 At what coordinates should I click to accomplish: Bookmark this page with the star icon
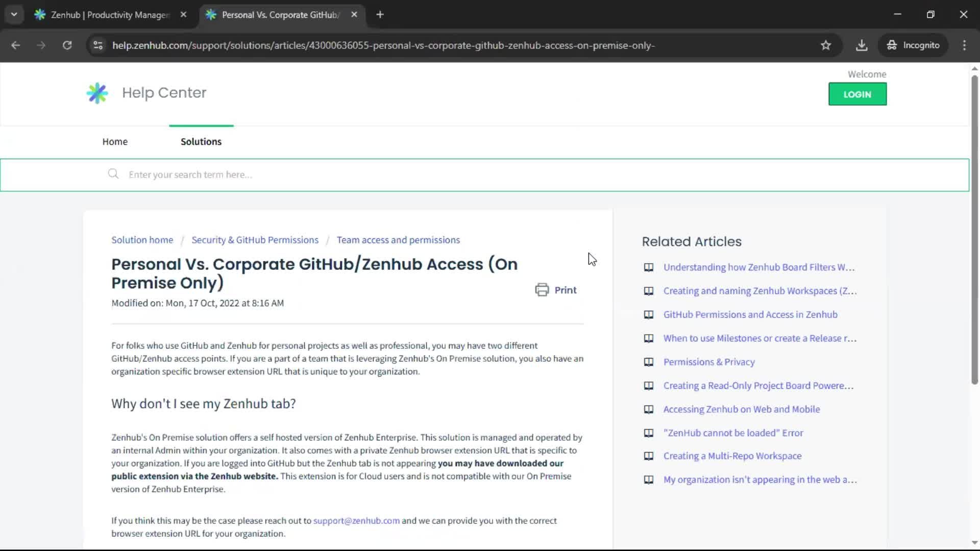(x=826, y=45)
